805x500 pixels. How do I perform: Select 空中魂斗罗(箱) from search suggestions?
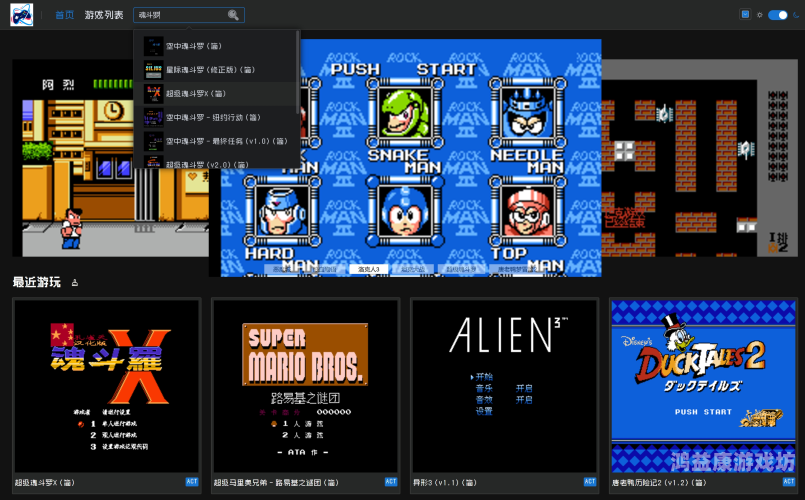195,45
